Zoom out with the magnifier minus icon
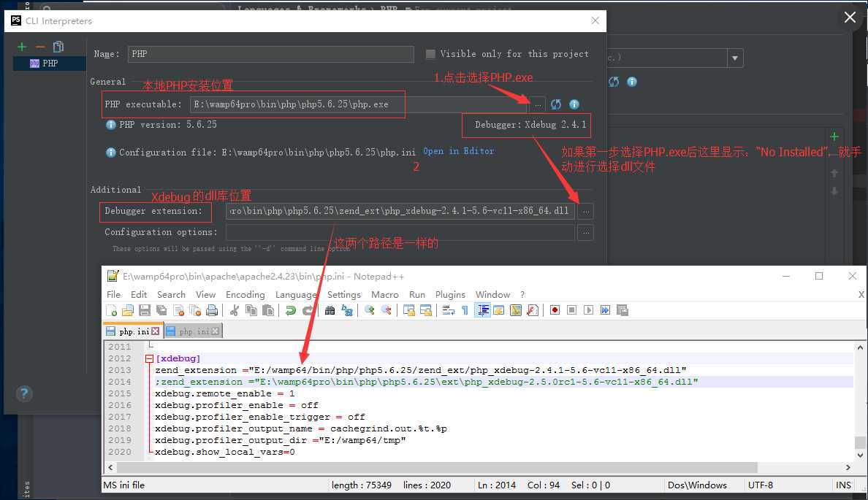Screen dimensions: 868x500 (x=387, y=310)
